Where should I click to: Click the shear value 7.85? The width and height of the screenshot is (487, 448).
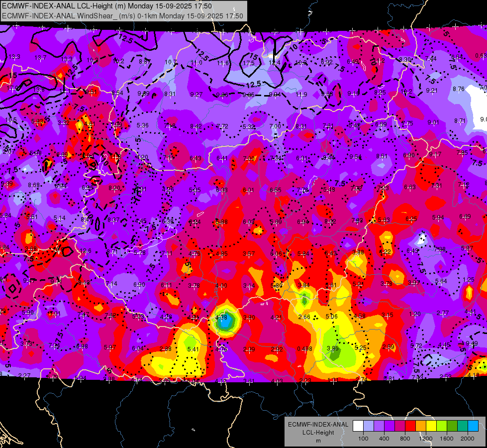coord(463,153)
